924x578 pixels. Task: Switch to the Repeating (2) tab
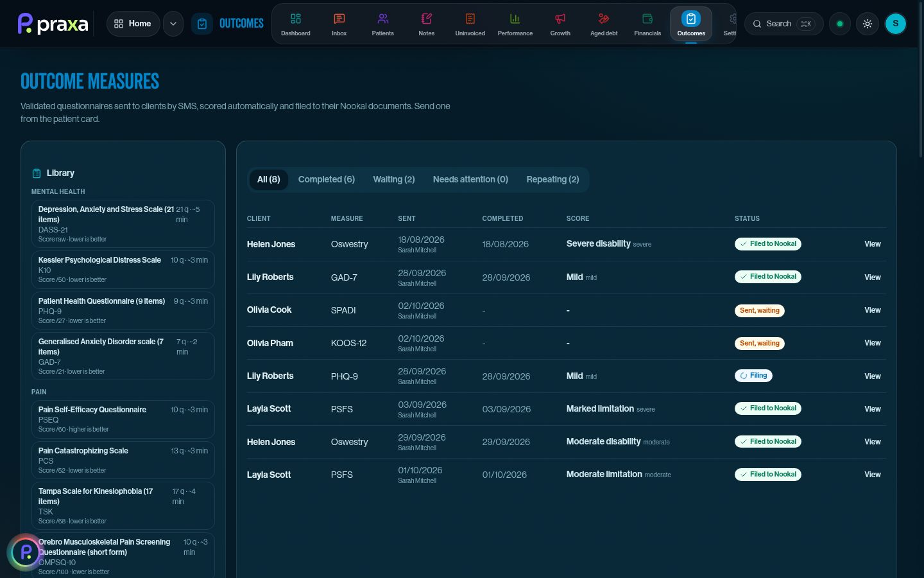552,179
